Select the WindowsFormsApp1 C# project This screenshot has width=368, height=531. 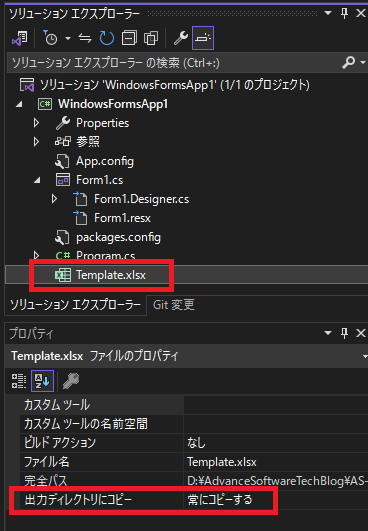pos(113,104)
